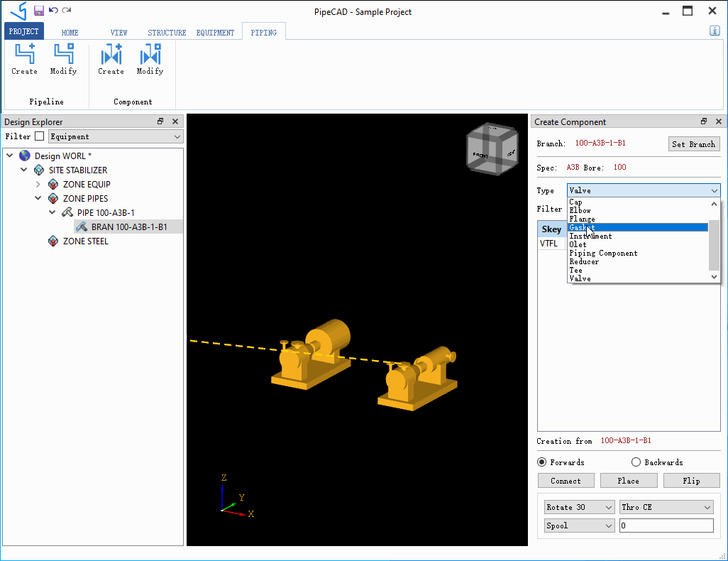Viewport: 728px width, 561px height.
Task: Click the Type list scrollbar down arrow
Action: click(x=714, y=277)
